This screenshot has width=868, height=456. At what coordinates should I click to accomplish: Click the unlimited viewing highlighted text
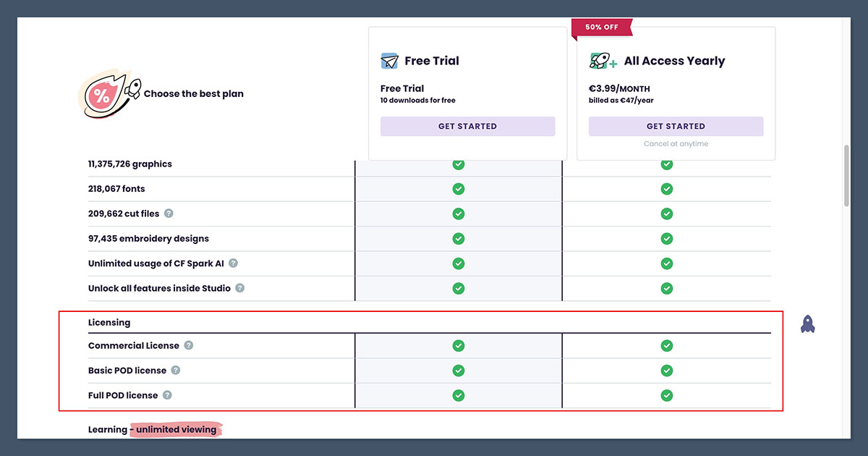[x=177, y=430]
